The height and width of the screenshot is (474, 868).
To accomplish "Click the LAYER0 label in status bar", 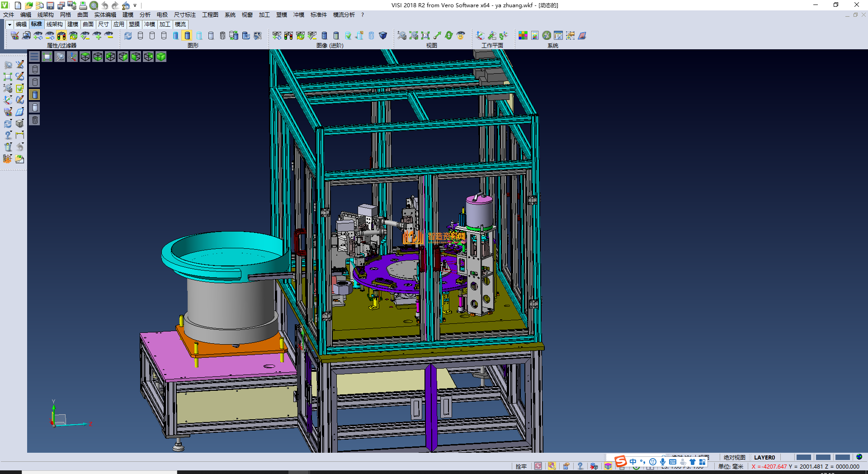I will tap(764, 457).
